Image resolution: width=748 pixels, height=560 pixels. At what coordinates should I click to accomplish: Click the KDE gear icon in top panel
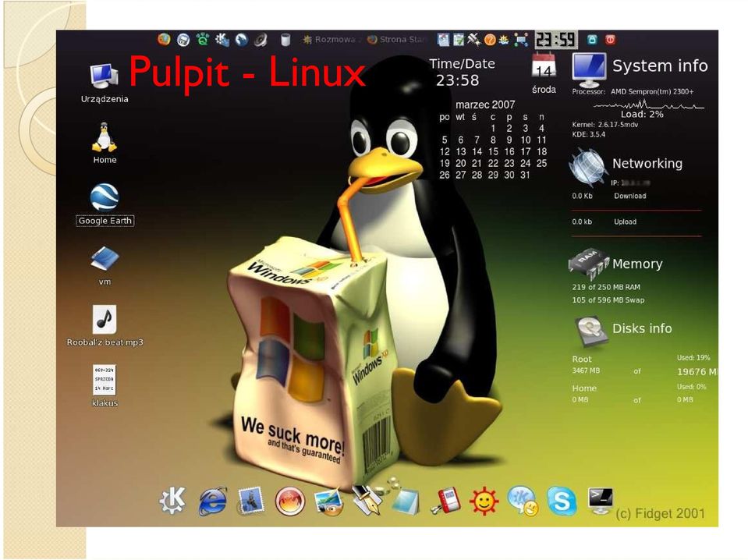[222, 39]
